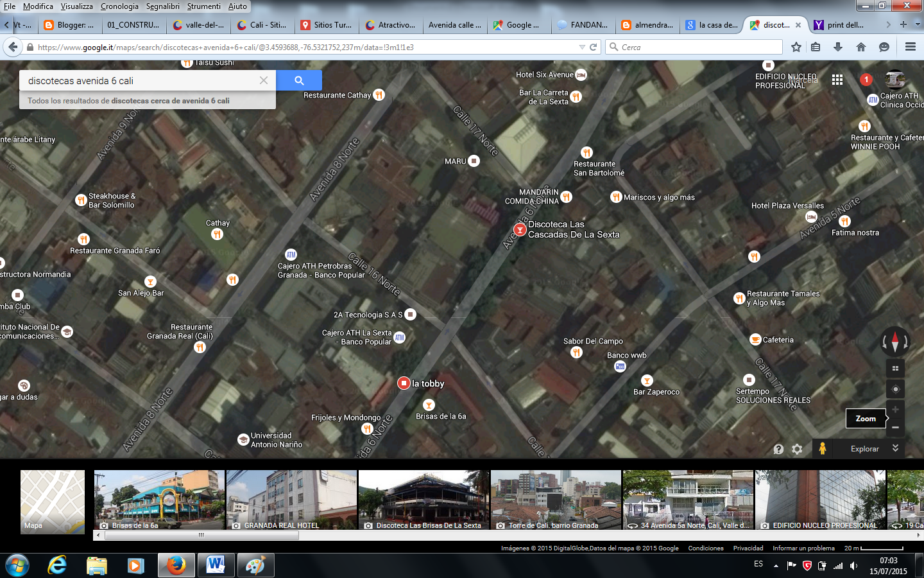The image size is (924, 578).
Task: Open Word from the taskbar
Action: pyautogui.click(x=216, y=565)
